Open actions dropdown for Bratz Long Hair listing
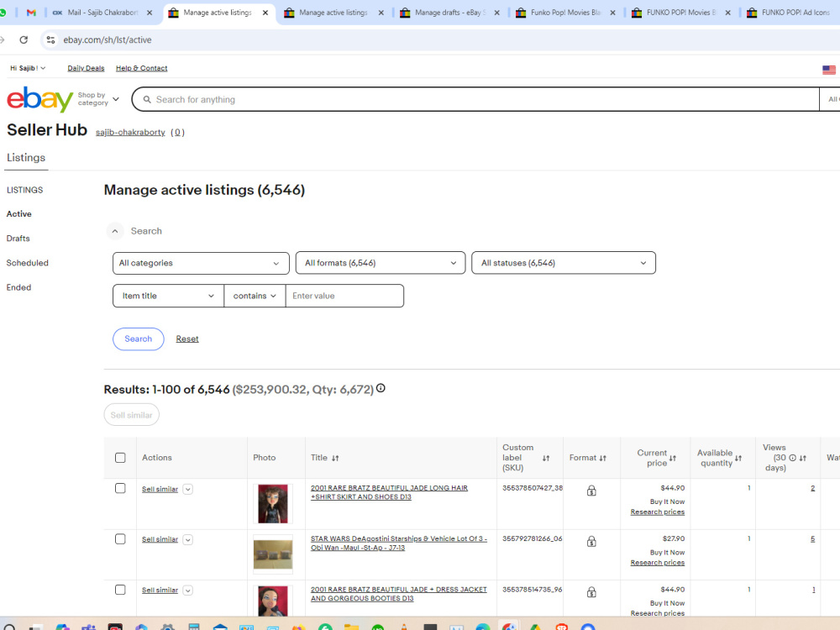Viewport: 840px width, 630px height. [x=187, y=489]
